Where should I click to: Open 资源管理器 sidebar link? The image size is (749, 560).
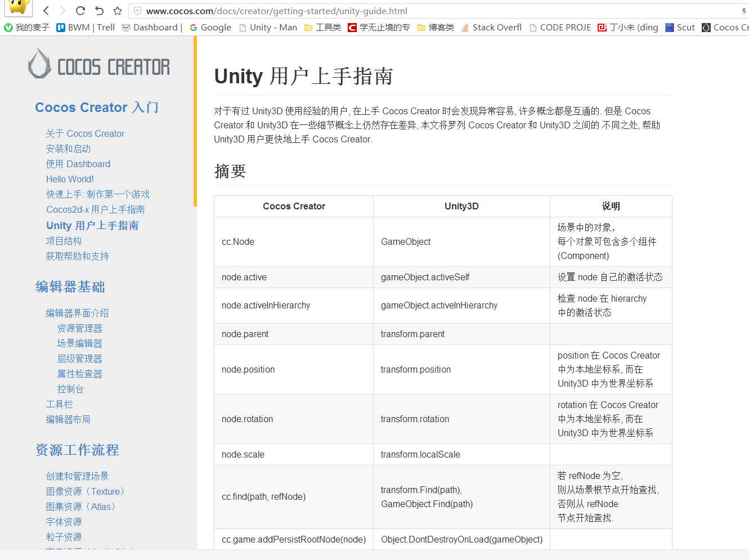[x=79, y=328]
